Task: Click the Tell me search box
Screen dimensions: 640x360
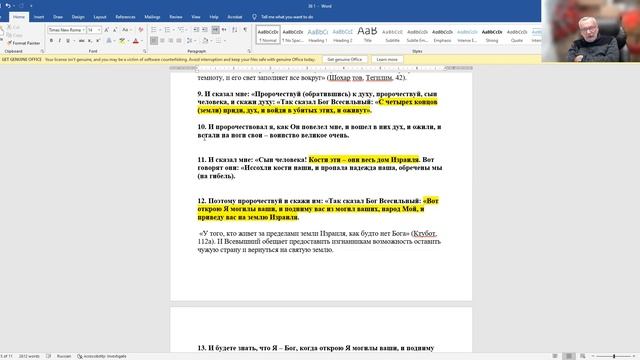Action: (283, 17)
